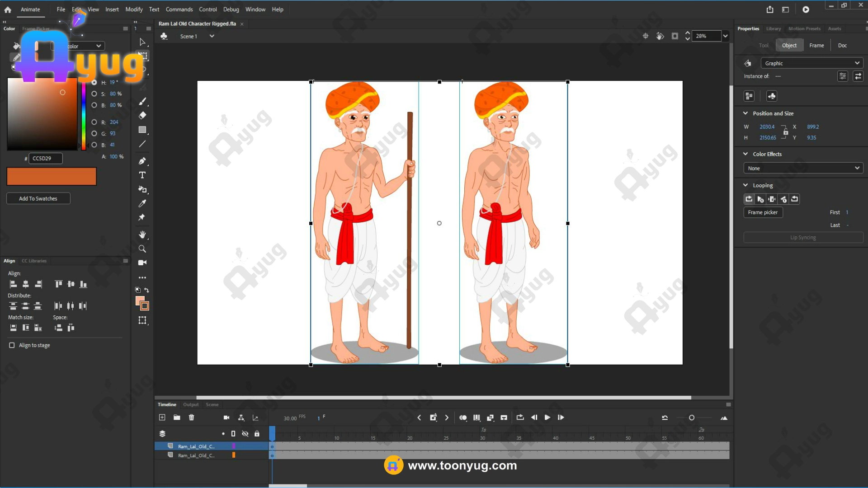Select the Hand tool
This screenshot has width=868, height=488.
(x=142, y=235)
